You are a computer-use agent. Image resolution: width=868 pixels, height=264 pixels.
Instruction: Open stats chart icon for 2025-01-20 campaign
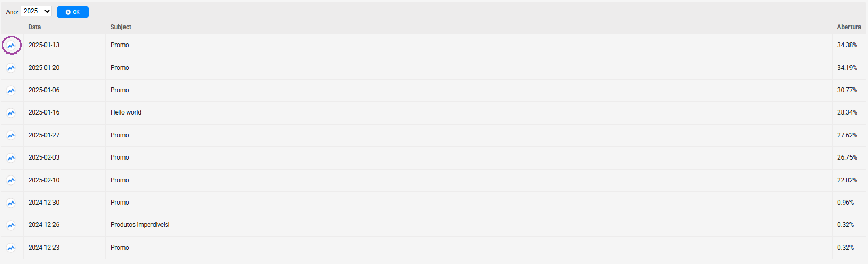tap(11, 68)
